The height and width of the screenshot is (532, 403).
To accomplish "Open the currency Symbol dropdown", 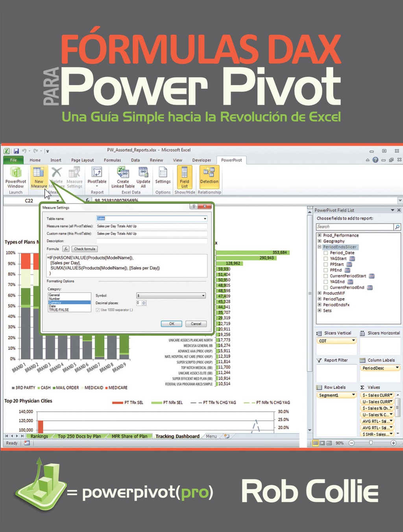I will [203, 296].
